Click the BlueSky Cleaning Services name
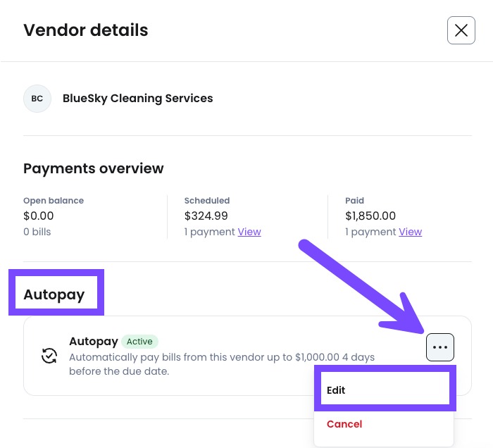493x448 pixels. pyautogui.click(x=138, y=99)
